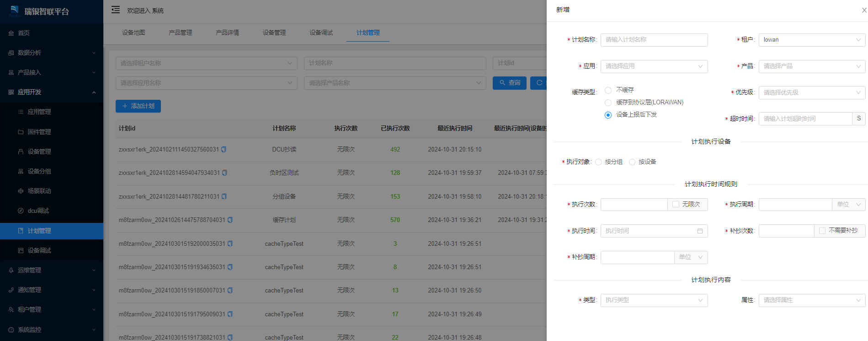Click the 补抄次数 input field
The width and height of the screenshot is (868, 341).
pyautogui.click(x=786, y=231)
